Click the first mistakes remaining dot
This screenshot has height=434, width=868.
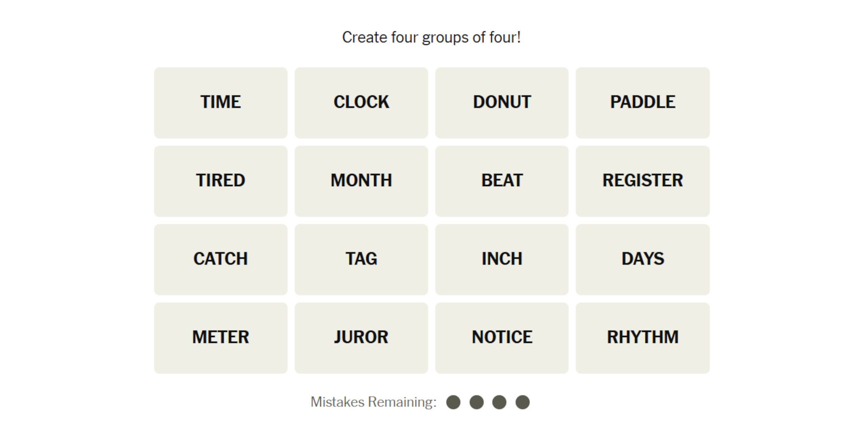(x=453, y=402)
